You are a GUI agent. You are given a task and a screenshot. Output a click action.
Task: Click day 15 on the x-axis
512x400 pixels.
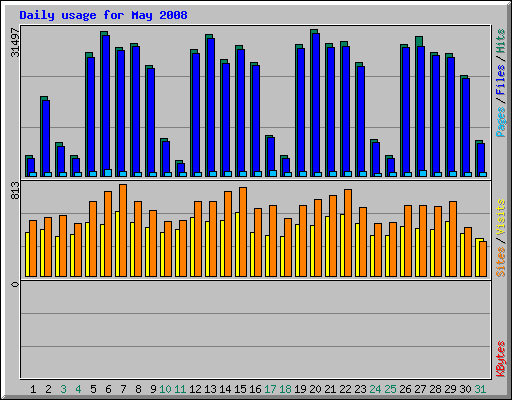(x=240, y=389)
